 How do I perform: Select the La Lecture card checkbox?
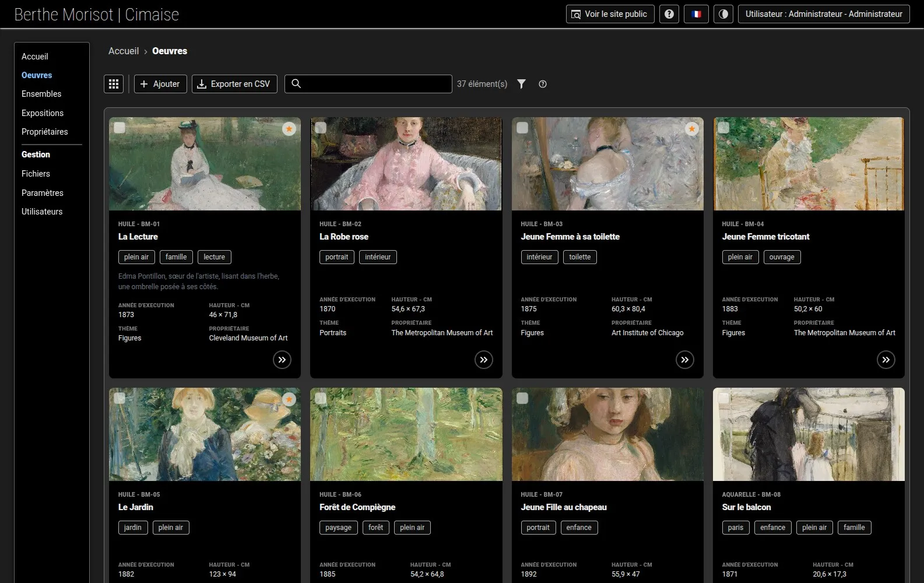(x=120, y=128)
